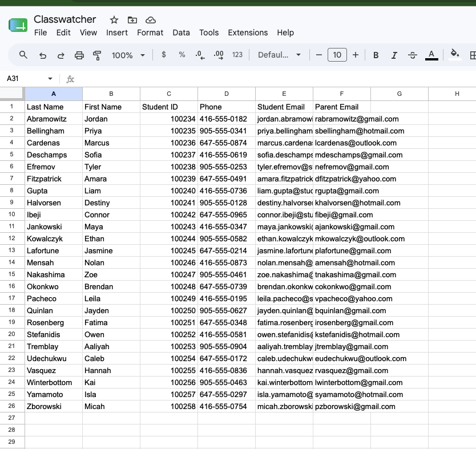Click the font size field
476x449 pixels.
337,55
